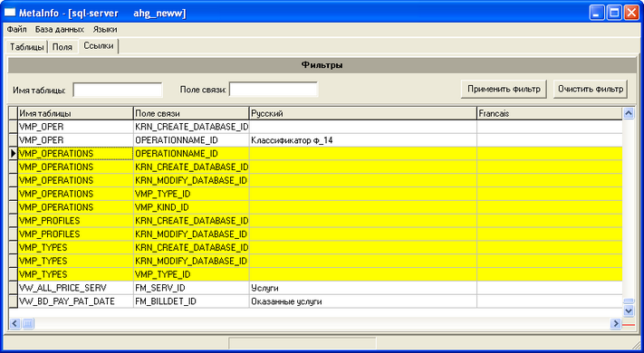Select VMP_OPER cell in the OPERATIONNAME_ID row
644x353 pixels.
point(75,140)
